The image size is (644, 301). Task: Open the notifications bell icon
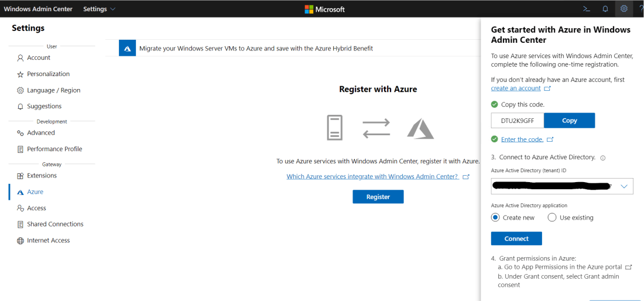605,9
